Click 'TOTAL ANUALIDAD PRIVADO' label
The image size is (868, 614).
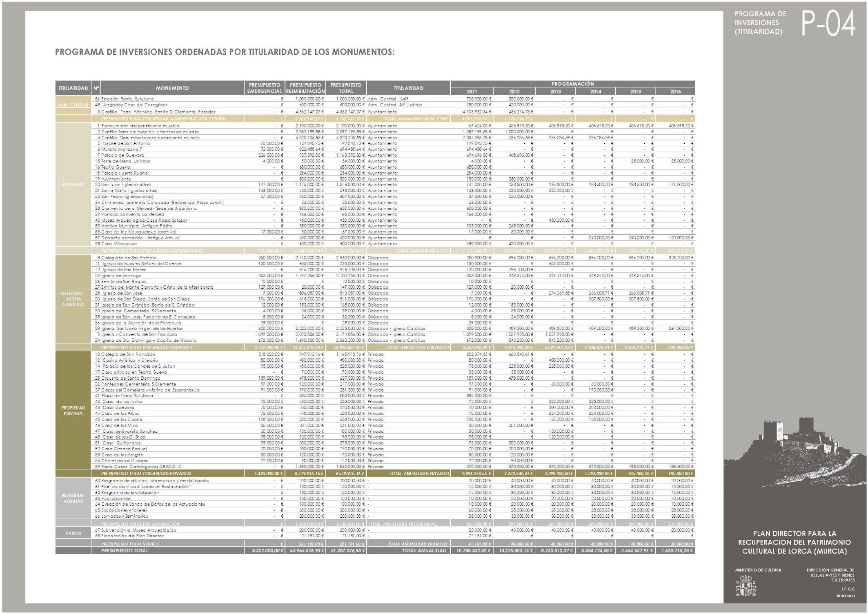click(419, 474)
